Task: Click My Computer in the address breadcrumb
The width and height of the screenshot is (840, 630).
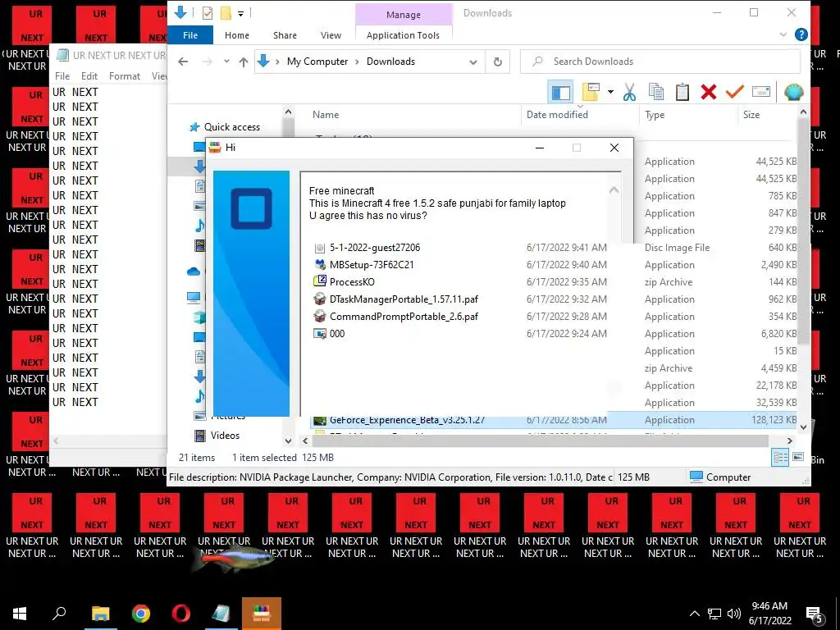Action: tap(317, 62)
